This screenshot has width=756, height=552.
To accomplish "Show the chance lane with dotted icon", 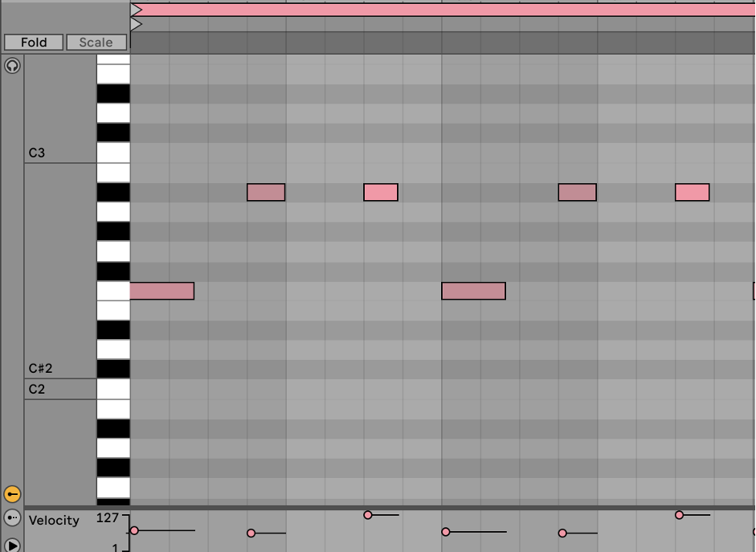I will click(12, 517).
